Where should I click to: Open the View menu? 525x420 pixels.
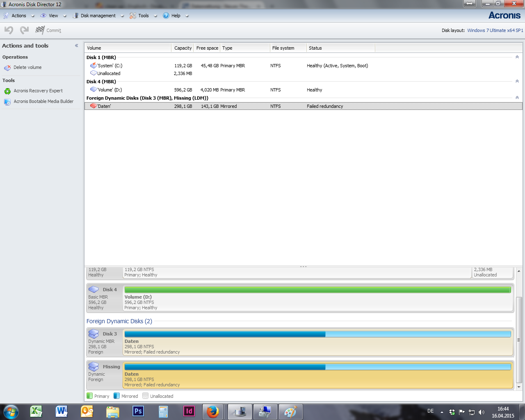pos(53,16)
